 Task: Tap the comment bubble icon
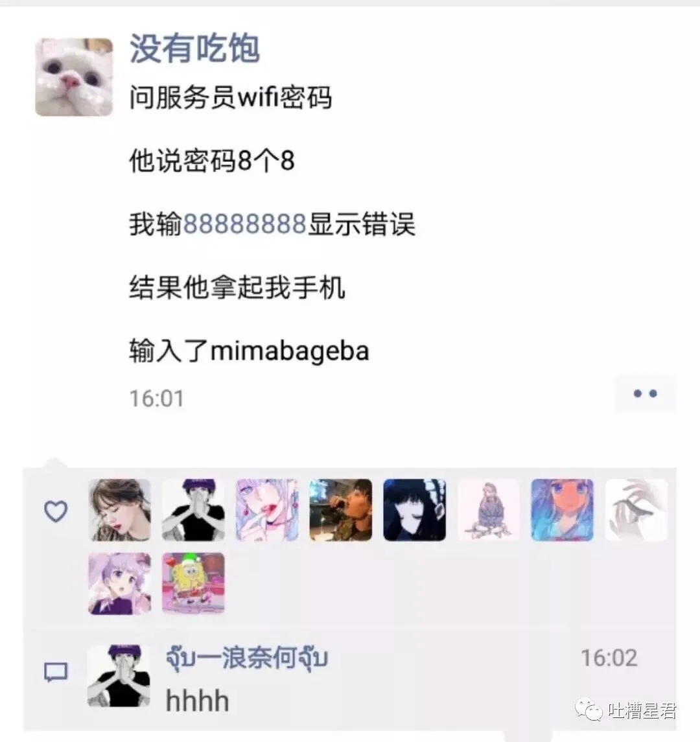pyautogui.click(x=56, y=672)
